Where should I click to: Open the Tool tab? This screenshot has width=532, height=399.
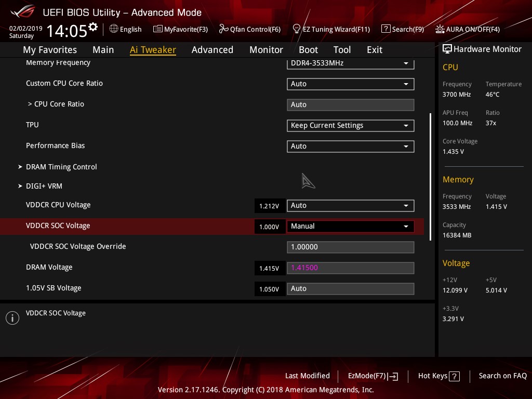click(x=342, y=49)
